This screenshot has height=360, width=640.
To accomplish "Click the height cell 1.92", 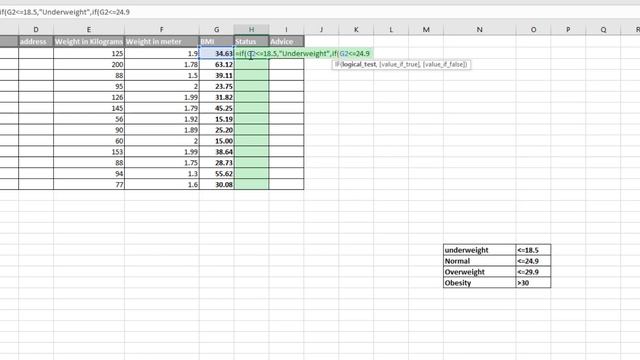I will coord(162,119).
